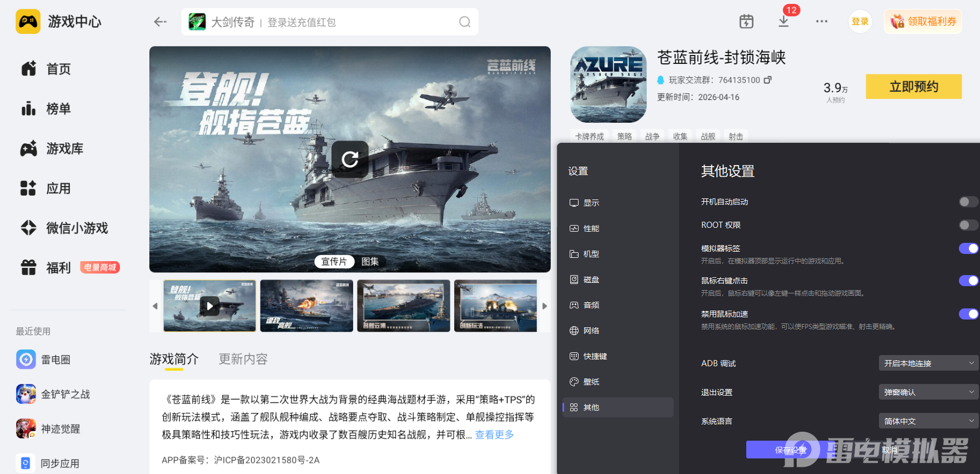Click the 战舰 tag
This screenshot has width=980, height=474.
pos(708,136)
